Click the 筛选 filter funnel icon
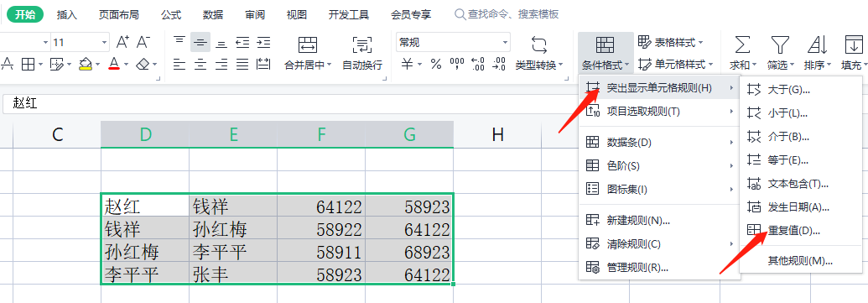The image size is (868, 303). tap(780, 44)
